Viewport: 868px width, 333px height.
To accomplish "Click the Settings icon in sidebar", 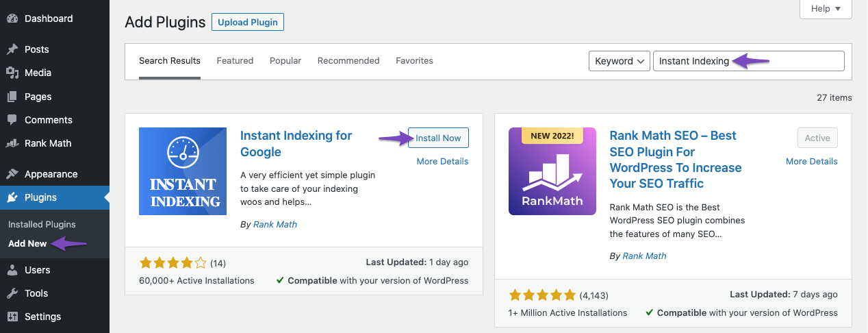I will pyautogui.click(x=12, y=317).
